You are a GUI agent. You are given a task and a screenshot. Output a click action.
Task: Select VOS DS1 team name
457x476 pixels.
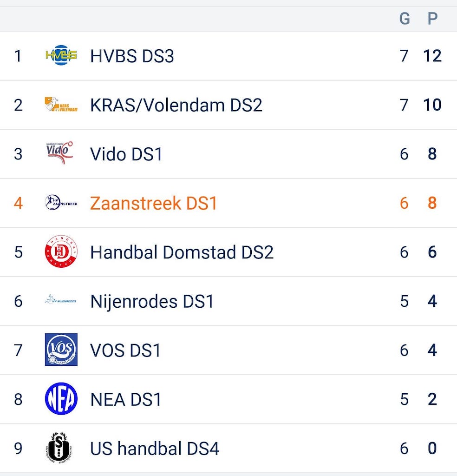coord(125,350)
